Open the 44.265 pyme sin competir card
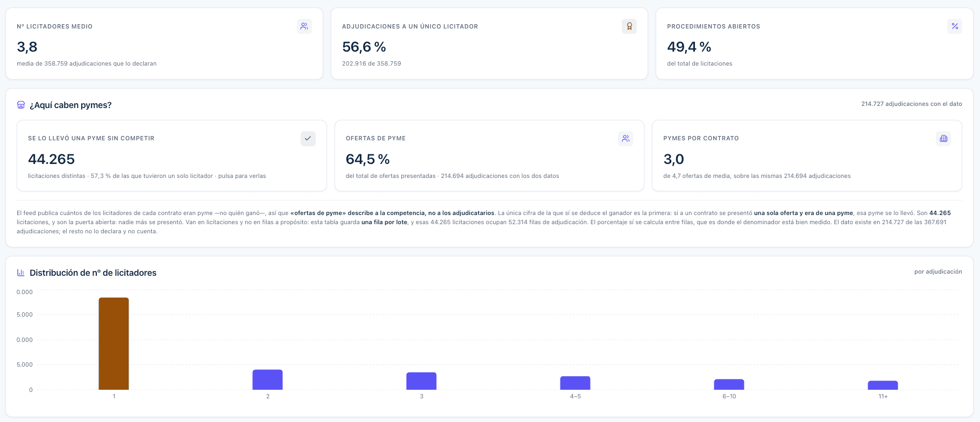 tap(172, 155)
